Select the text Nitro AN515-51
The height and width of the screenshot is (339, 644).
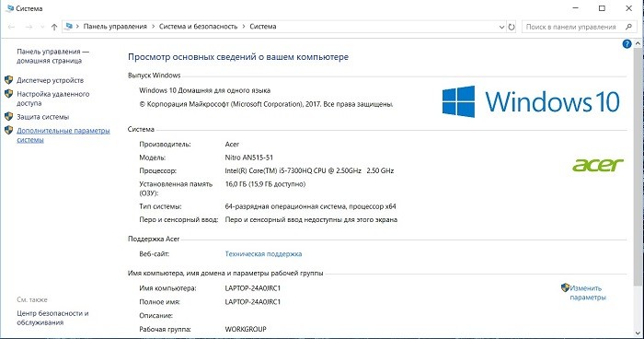tap(249, 158)
